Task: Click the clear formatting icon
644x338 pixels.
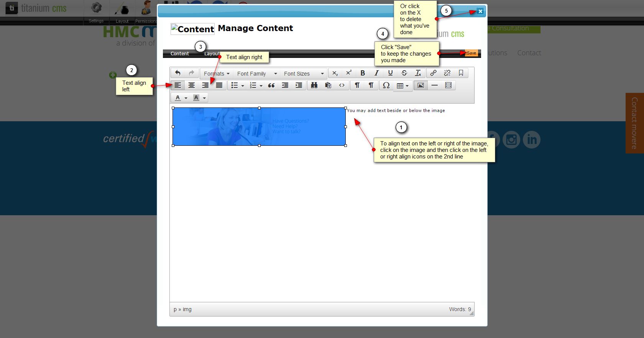Action: (418, 73)
